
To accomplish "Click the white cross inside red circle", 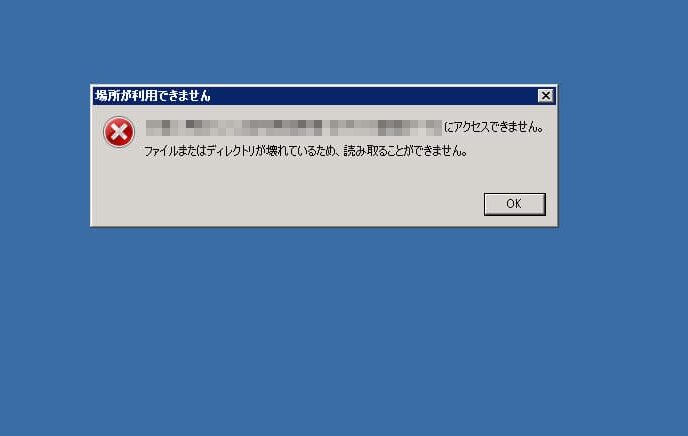I will tap(118, 132).
